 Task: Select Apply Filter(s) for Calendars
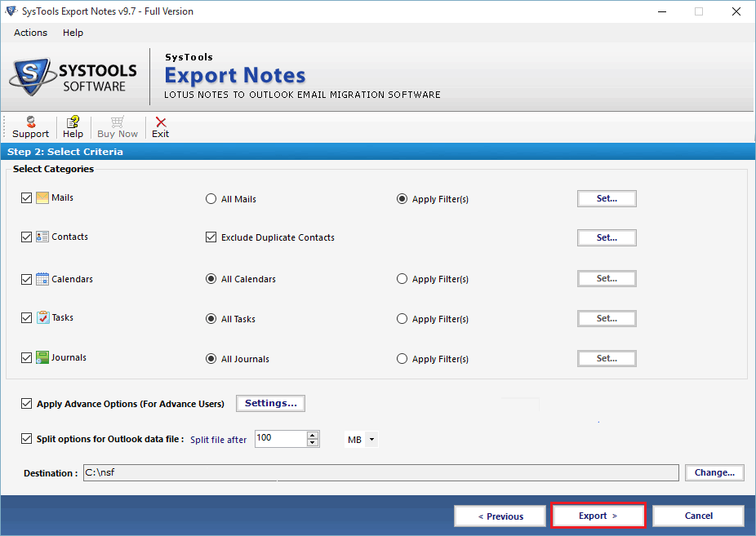[x=402, y=279]
